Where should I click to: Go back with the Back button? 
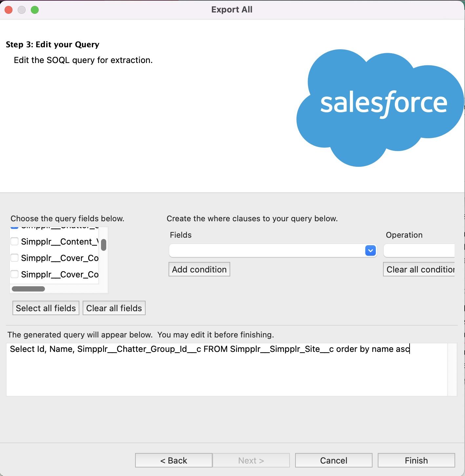(x=174, y=460)
